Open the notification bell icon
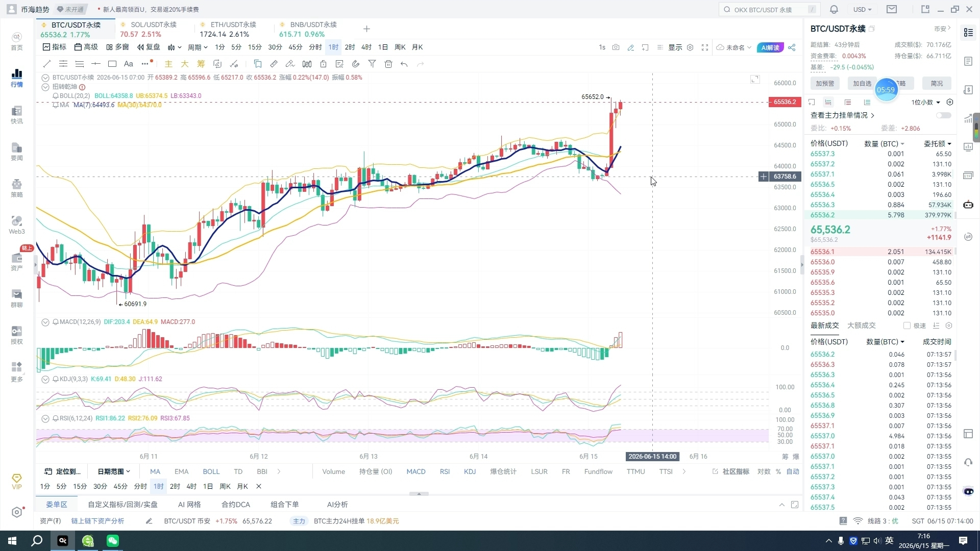Viewport: 980px width, 551px height. (x=834, y=9)
